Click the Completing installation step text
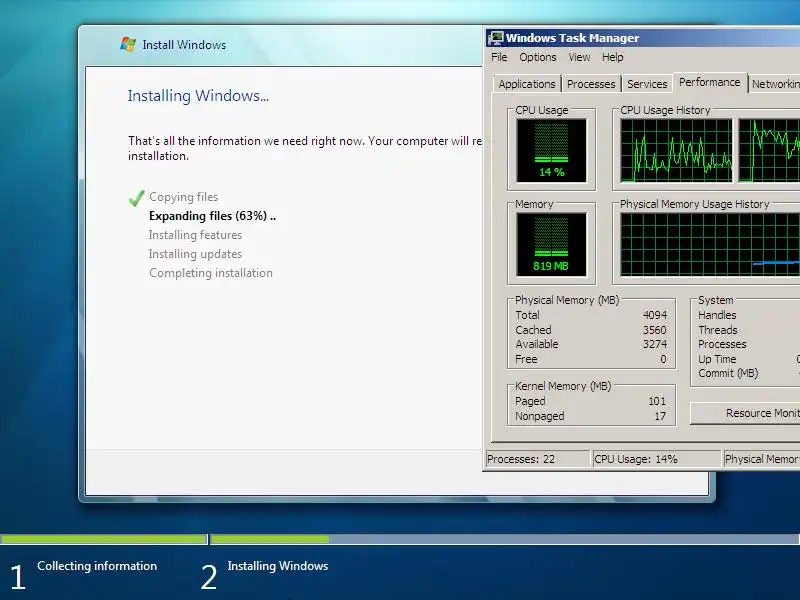 click(x=211, y=273)
